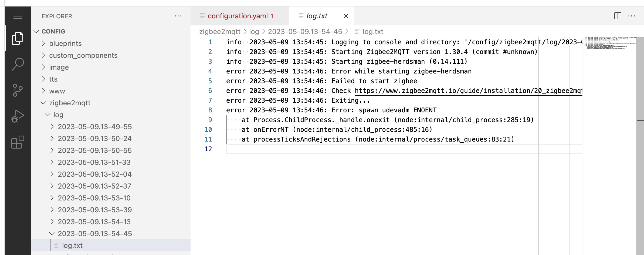This screenshot has height=255, width=644.
Task: Expand the www folder
Action: (43, 91)
